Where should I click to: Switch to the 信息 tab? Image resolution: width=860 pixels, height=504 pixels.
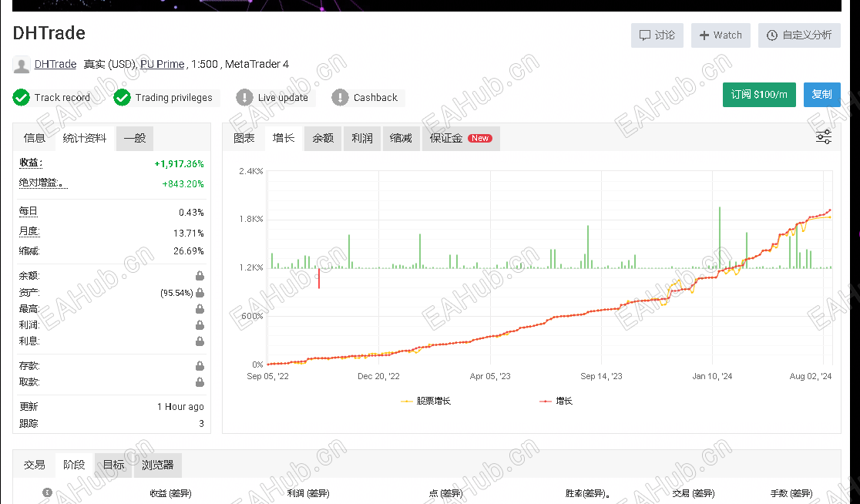34,138
